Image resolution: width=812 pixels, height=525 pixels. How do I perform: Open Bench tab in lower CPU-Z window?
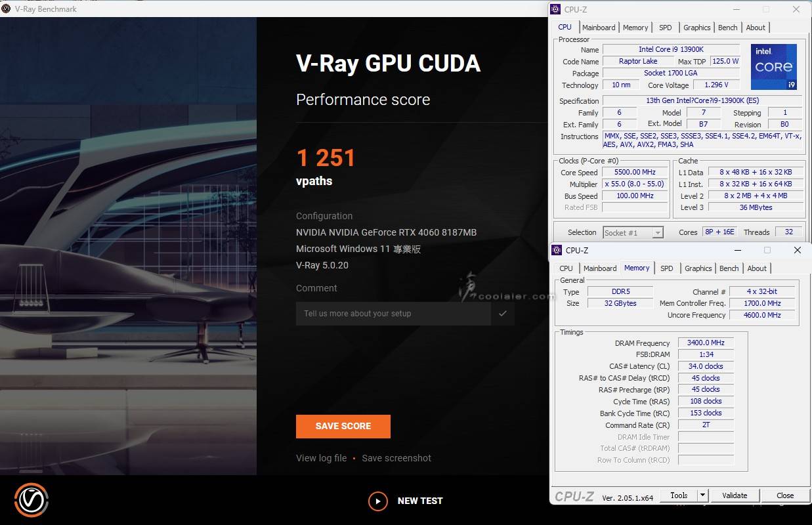point(729,268)
